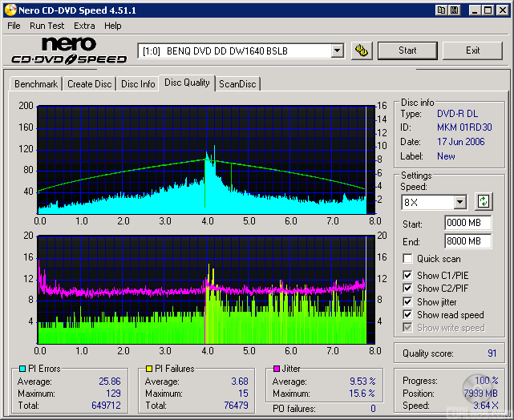
Task: Switch to the ScanDisc tab
Action: tap(238, 84)
